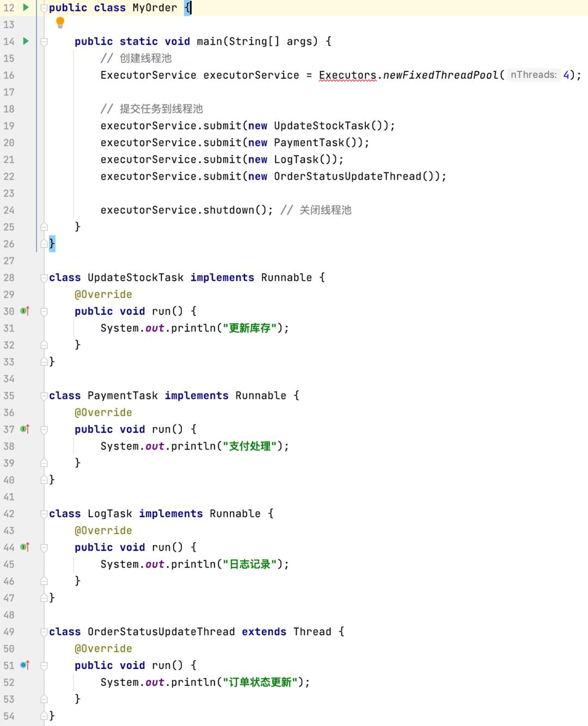588x726 pixels.
Task: Click @Override annotation on line 50
Action: click(103, 649)
